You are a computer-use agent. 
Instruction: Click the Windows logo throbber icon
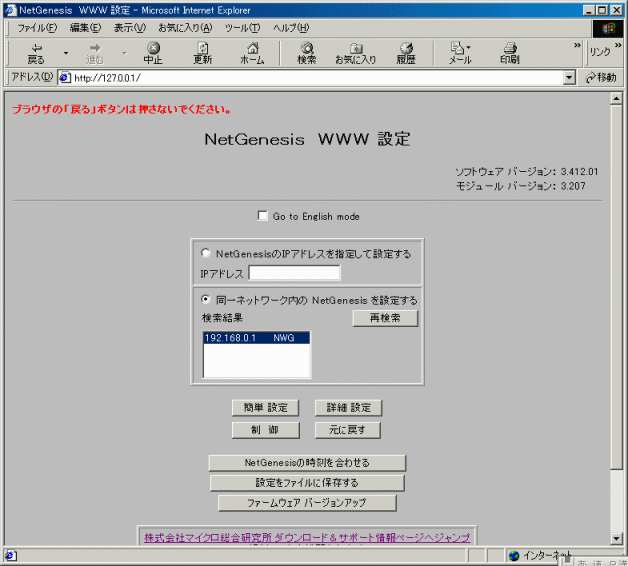(608, 28)
